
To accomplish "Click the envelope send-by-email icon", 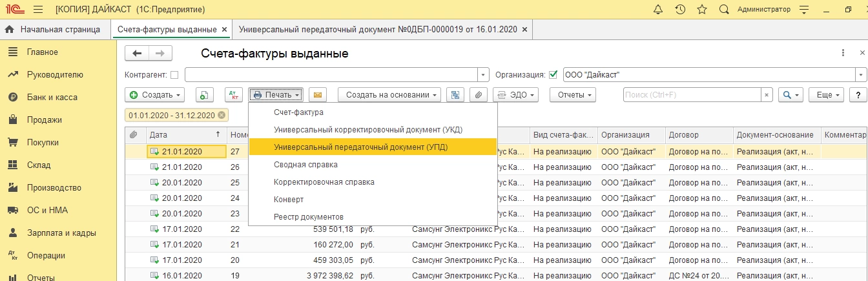I will (317, 95).
